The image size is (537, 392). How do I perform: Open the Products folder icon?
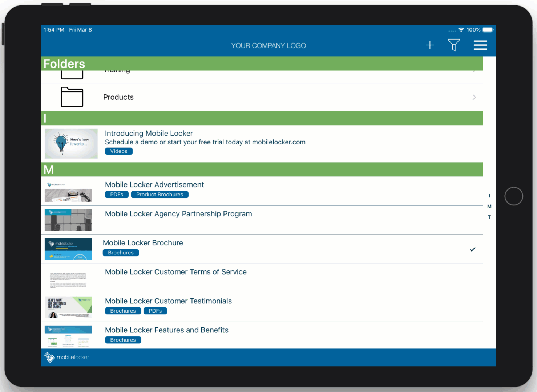click(x=72, y=97)
